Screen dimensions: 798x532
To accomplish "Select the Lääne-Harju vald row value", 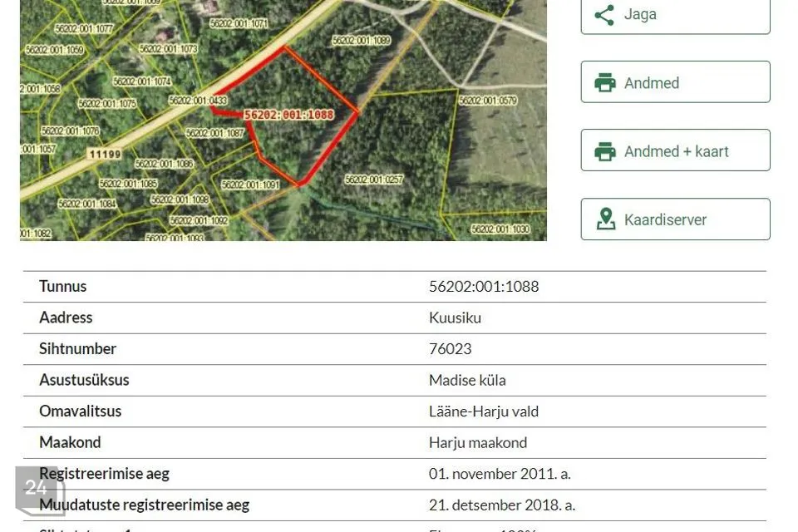I will [484, 411].
